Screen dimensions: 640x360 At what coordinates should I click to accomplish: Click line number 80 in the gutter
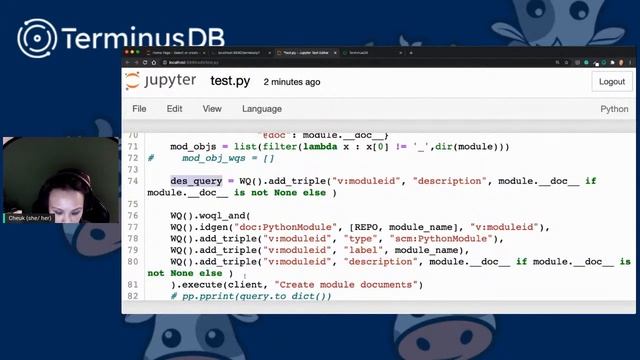coord(133,262)
